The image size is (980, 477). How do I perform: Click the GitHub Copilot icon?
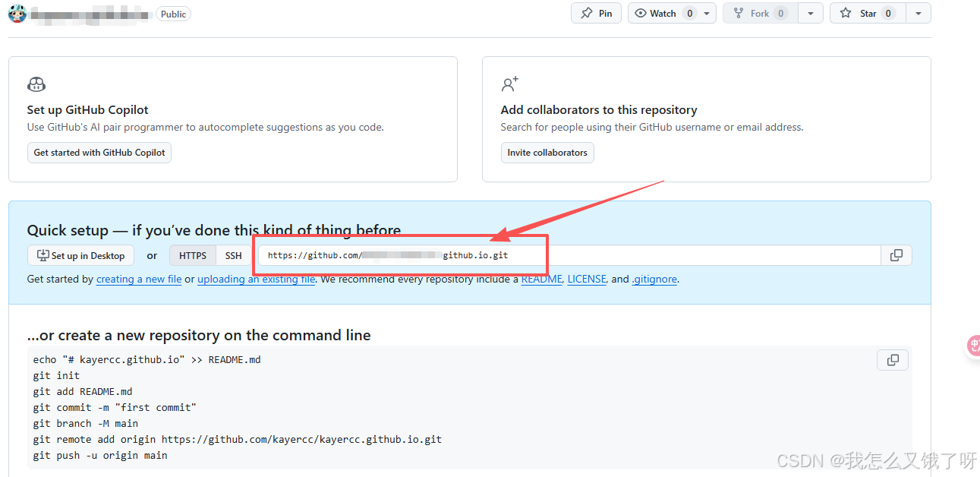pyautogui.click(x=36, y=84)
